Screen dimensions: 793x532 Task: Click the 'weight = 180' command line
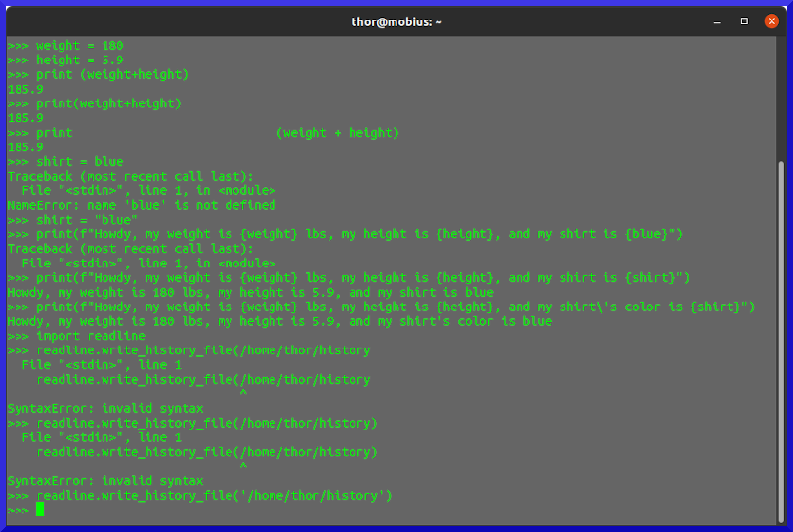[x=79, y=45]
